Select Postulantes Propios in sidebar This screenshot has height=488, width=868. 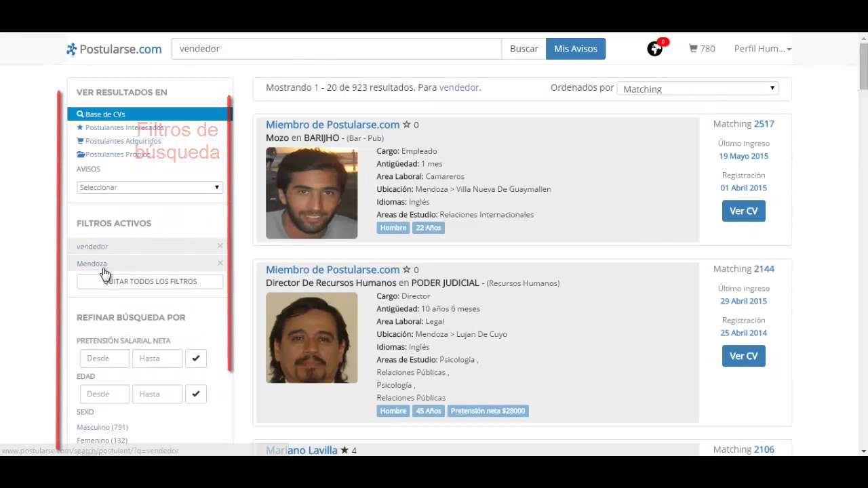[114, 155]
